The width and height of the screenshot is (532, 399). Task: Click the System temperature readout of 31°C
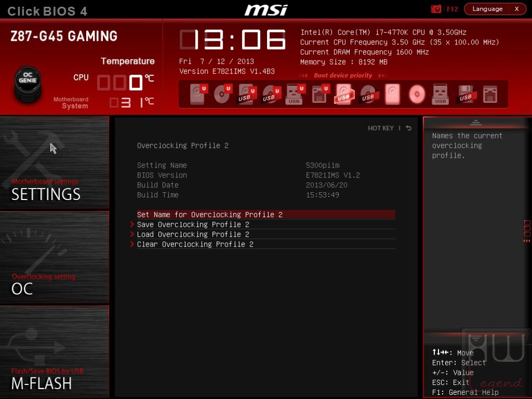point(132,102)
